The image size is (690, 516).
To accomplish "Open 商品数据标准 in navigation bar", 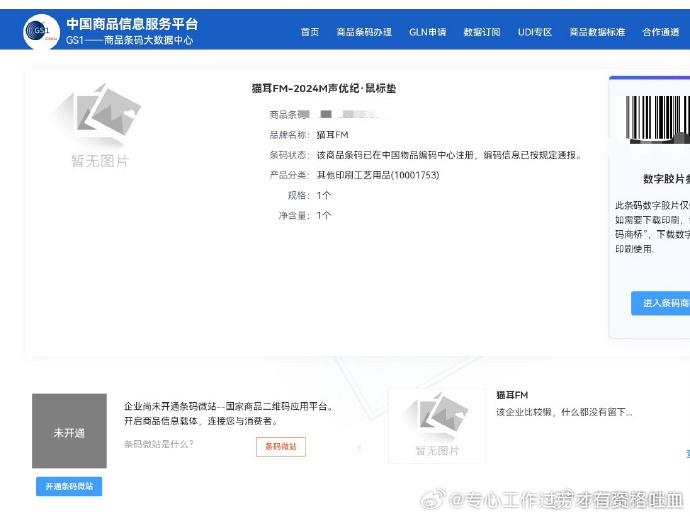I will point(597,32).
